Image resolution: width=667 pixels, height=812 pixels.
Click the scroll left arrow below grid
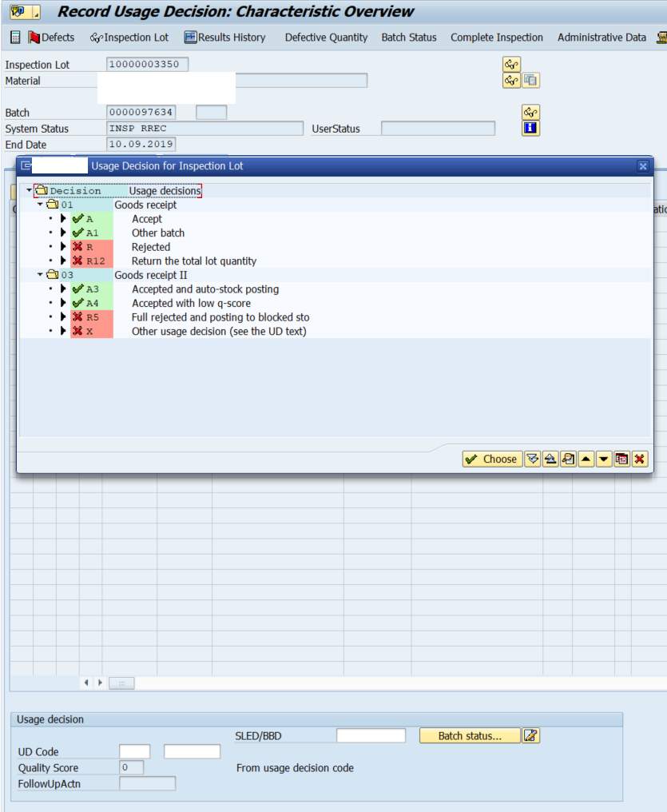pos(86,683)
